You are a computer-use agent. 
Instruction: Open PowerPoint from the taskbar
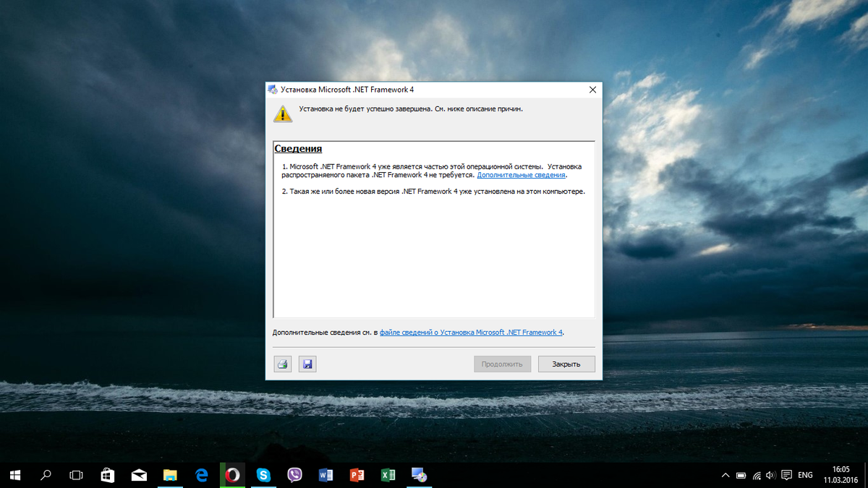(357, 475)
